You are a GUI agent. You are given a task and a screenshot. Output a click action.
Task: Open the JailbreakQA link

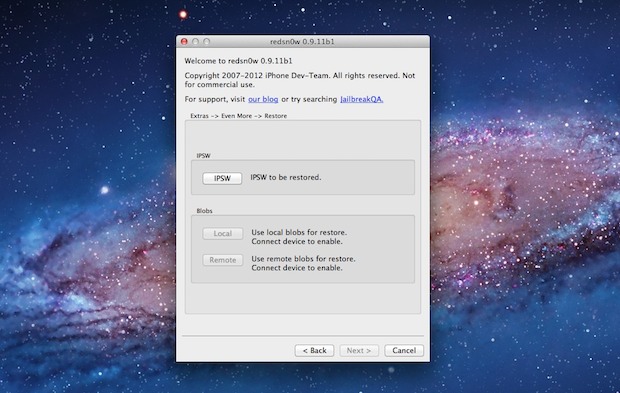click(361, 99)
